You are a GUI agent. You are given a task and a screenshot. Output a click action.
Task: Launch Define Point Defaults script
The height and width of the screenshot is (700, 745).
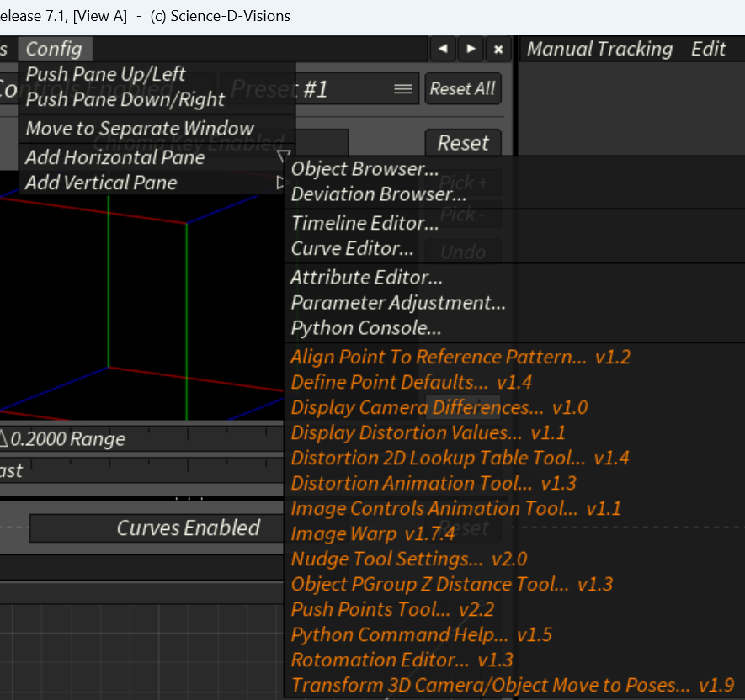click(x=515, y=382)
